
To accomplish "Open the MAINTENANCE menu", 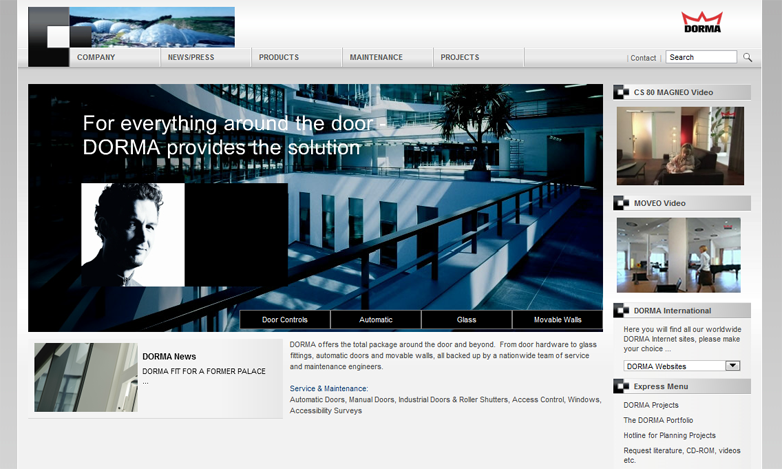I will tap(376, 57).
